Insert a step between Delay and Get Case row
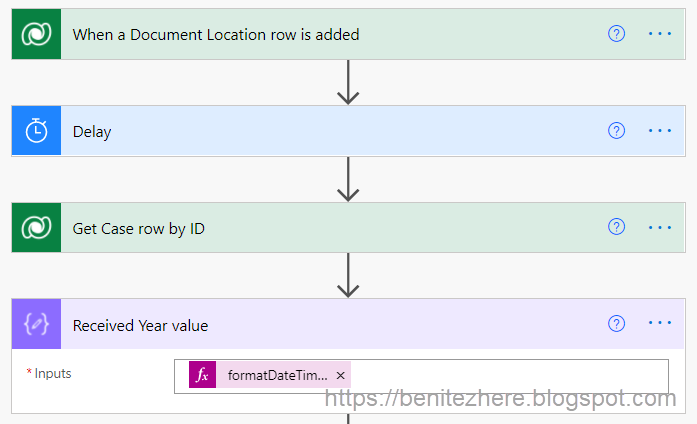The height and width of the screenshot is (424, 697). click(x=348, y=180)
